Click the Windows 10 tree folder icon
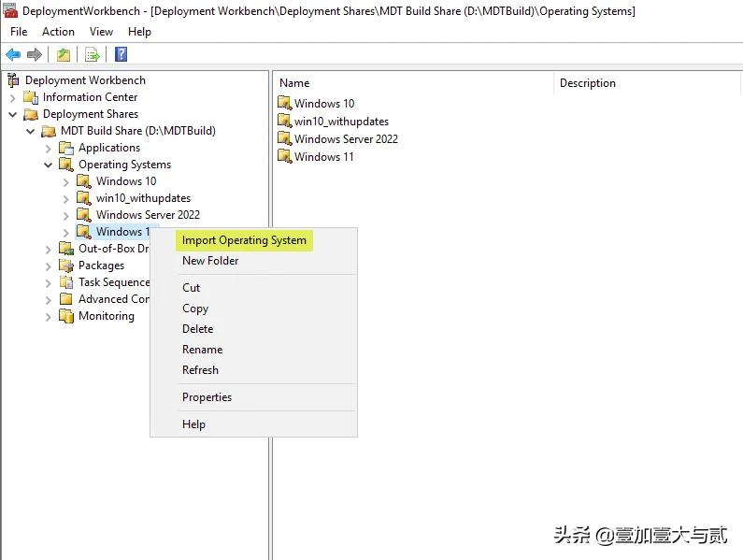 pyautogui.click(x=84, y=181)
